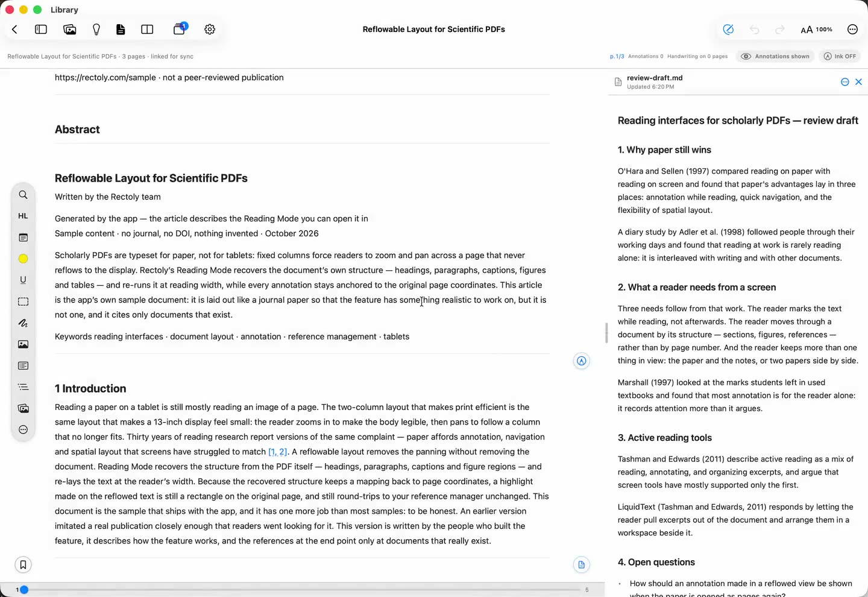Viewport: 868px width, 597px height.
Task: Click the page slider blue handle
Action: point(24,590)
